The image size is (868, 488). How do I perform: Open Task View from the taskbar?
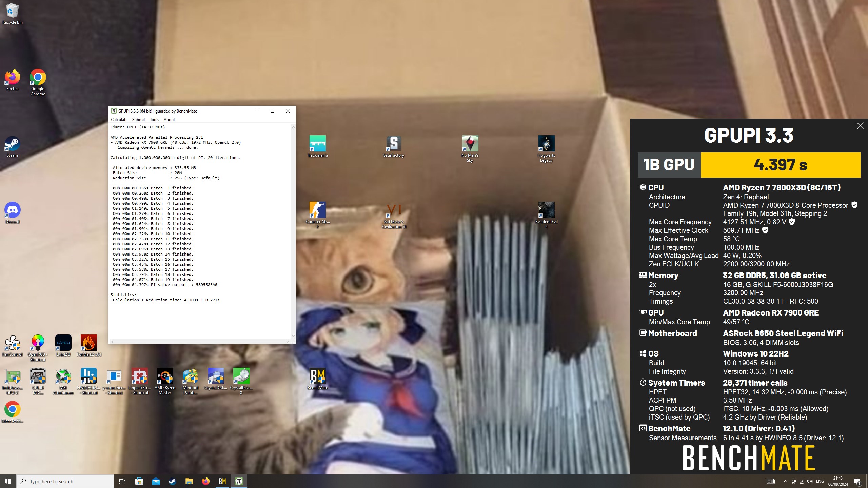(122, 481)
